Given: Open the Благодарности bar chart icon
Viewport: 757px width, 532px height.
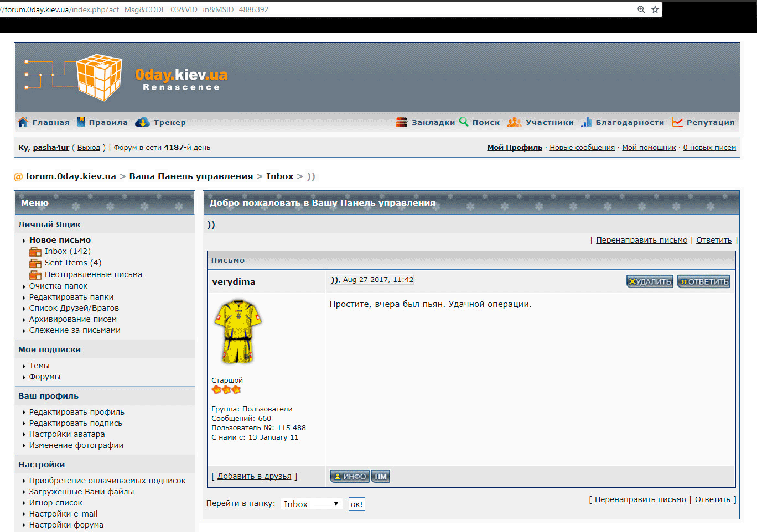Looking at the screenshot, I should coord(587,122).
